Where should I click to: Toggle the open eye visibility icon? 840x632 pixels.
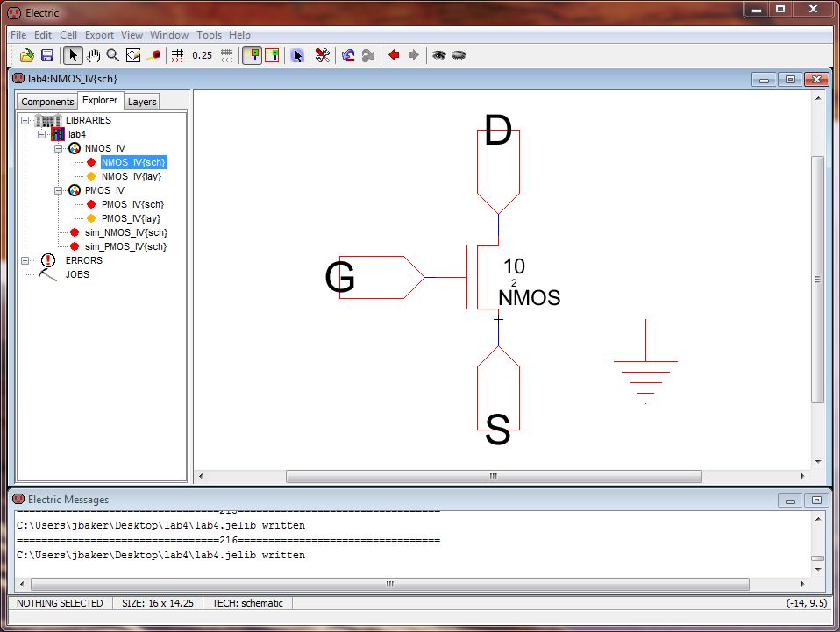[438, 55]
